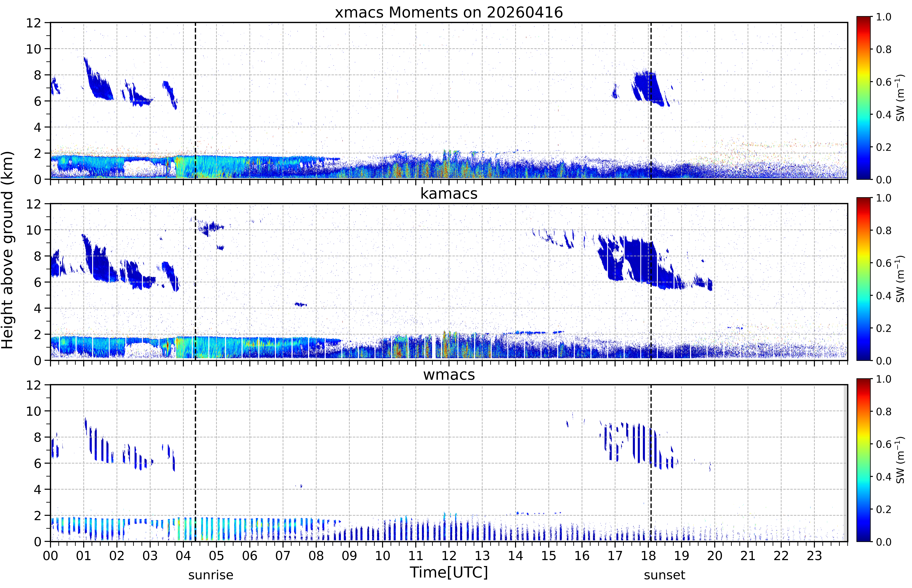
Task: Click the "SW (m⁻¹)" label beside the wmacs colorbar
Action: point(900,460)
